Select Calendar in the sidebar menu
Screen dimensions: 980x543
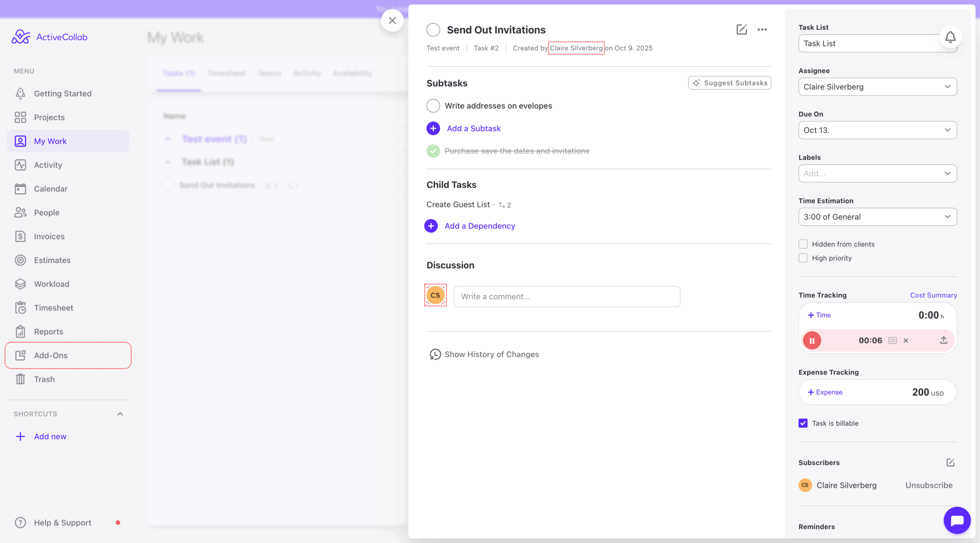coord(51,189)
